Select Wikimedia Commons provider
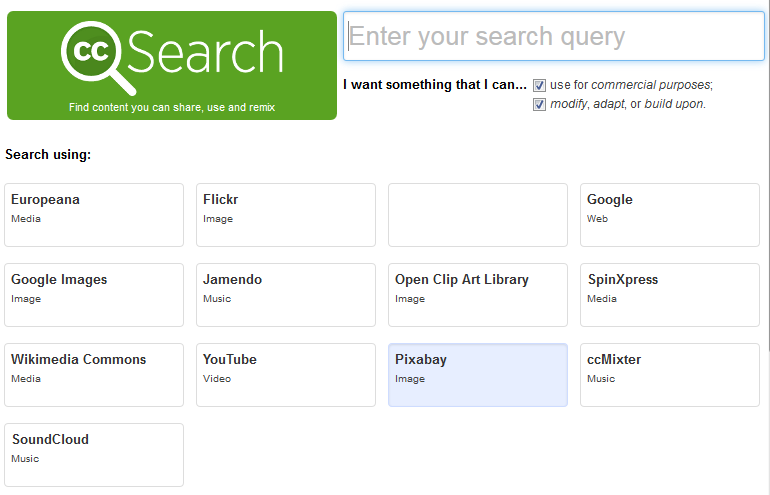The width and height of the screenshot is (770, 495). click(94, 375)
